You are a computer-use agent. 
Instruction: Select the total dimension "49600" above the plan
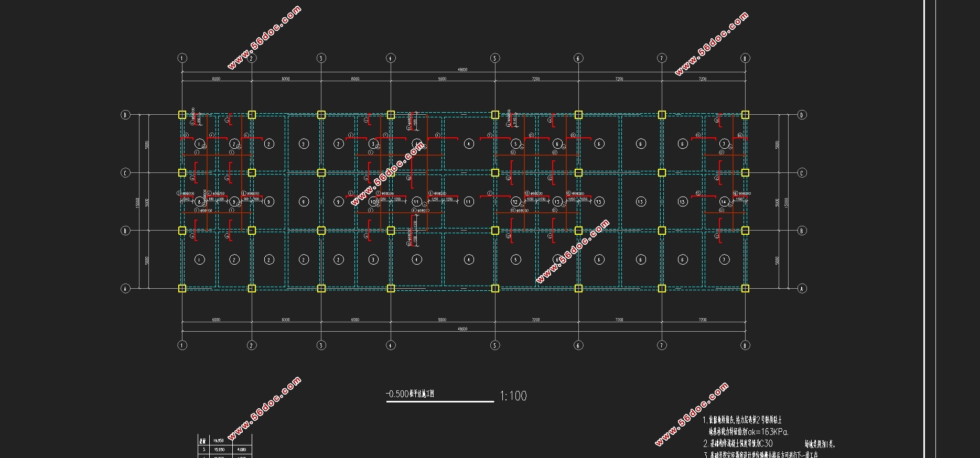coord(462,70)
